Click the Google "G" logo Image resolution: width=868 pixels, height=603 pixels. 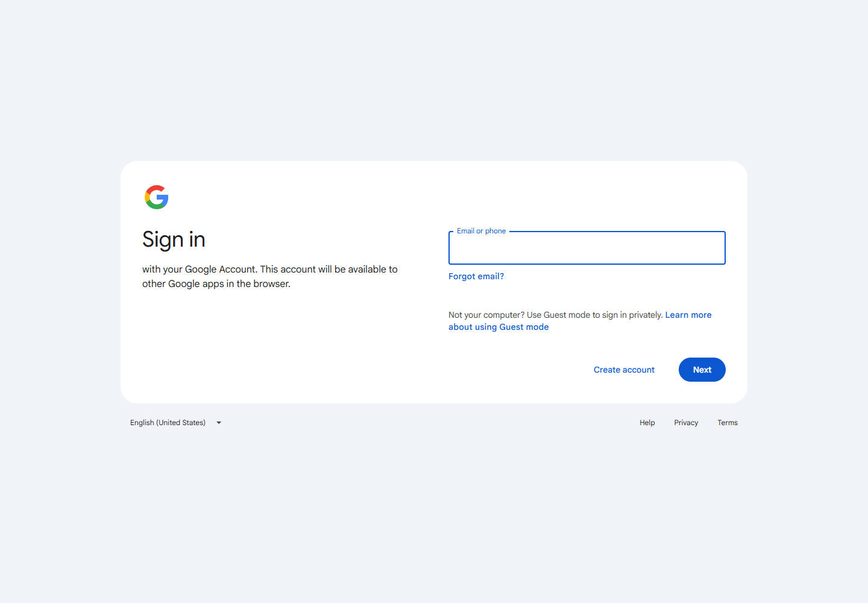tap(157, 197)
